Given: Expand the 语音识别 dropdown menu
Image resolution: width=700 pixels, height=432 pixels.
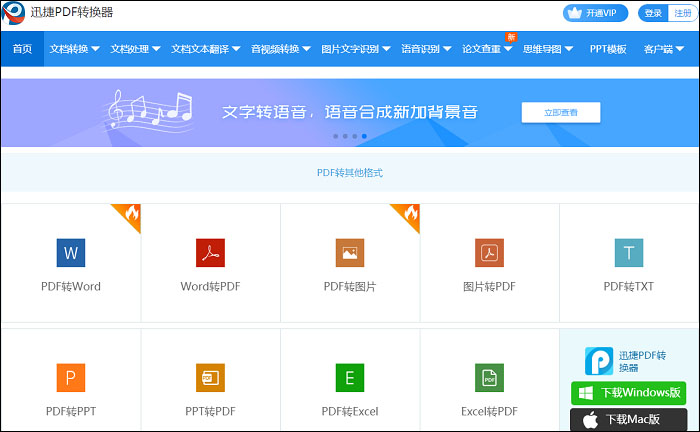Looking at the screenshot, I should (426, 49).
